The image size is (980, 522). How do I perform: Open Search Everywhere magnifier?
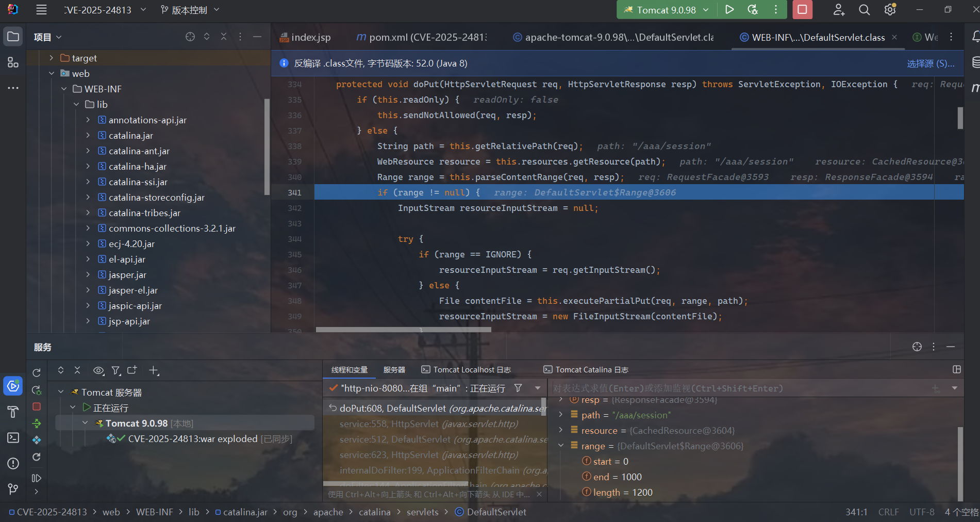pyautogui.click(x=865, y=10)
